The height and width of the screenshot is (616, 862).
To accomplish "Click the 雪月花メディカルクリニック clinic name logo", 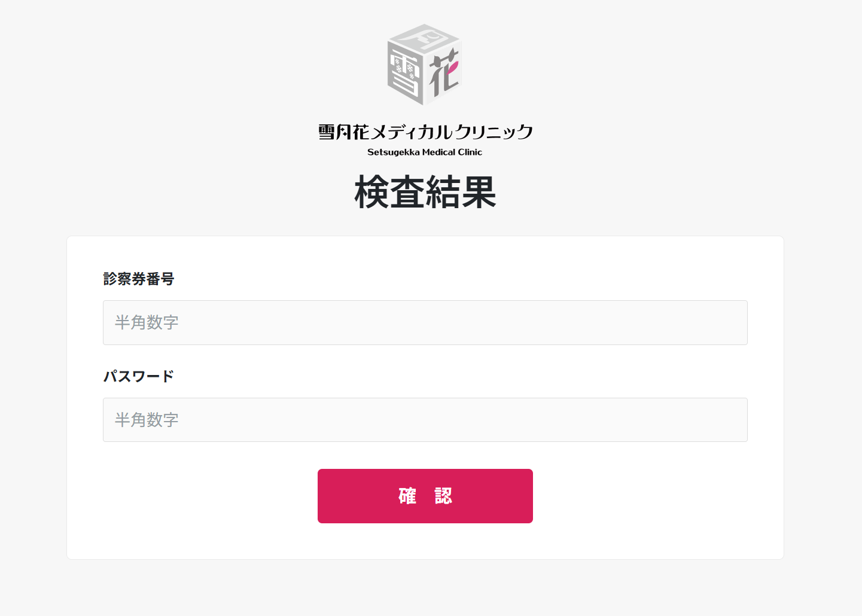I will 425,132.
